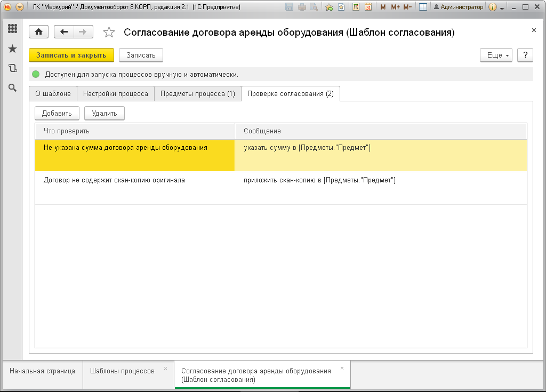Toggle the panel layout icon
The image size is (546, 392).
coord(423,7)
